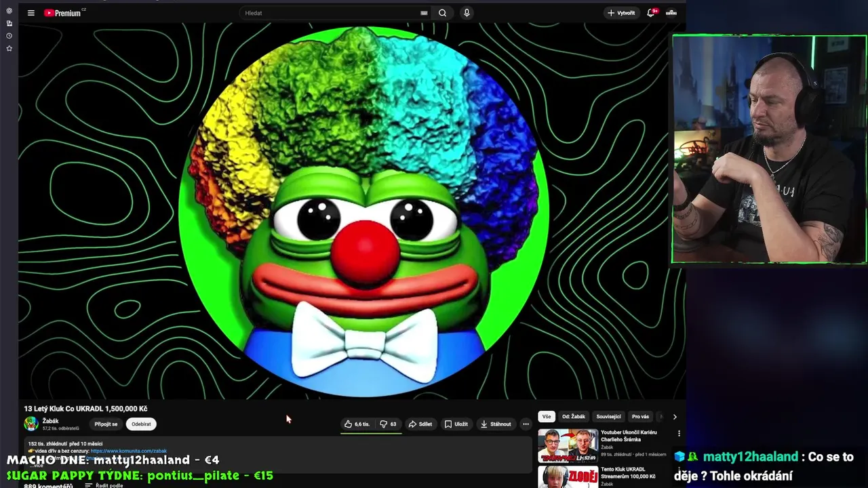Select the Od: Žabák filter chip
This screenshot has width=868, height=488.
click(574, 417)
